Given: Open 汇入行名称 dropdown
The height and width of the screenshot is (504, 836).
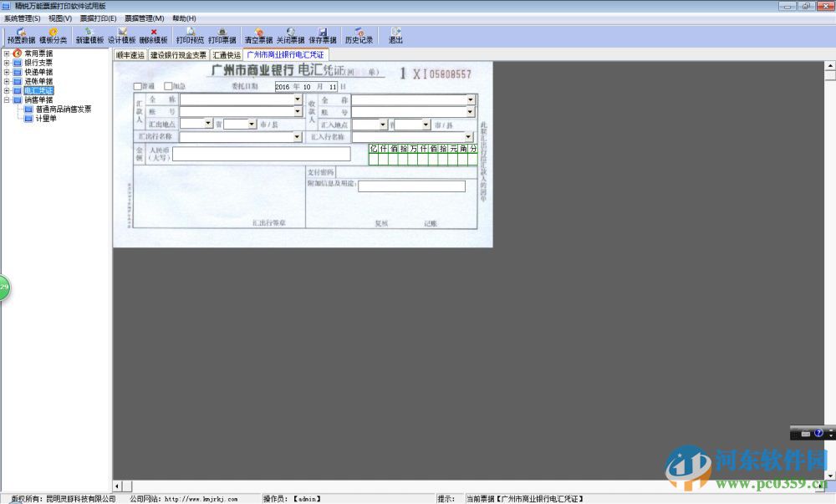Looking at the screenshot, I should [x=469, y=137].
